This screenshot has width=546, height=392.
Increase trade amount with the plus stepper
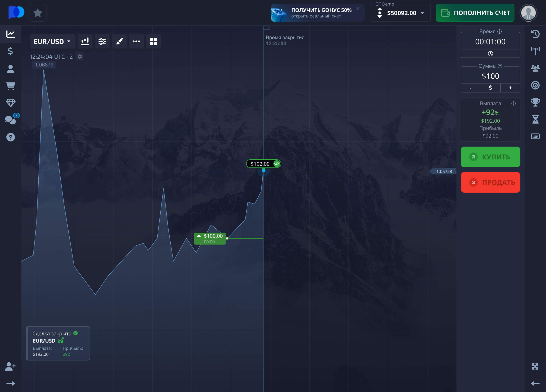click(x=510, y=88)
